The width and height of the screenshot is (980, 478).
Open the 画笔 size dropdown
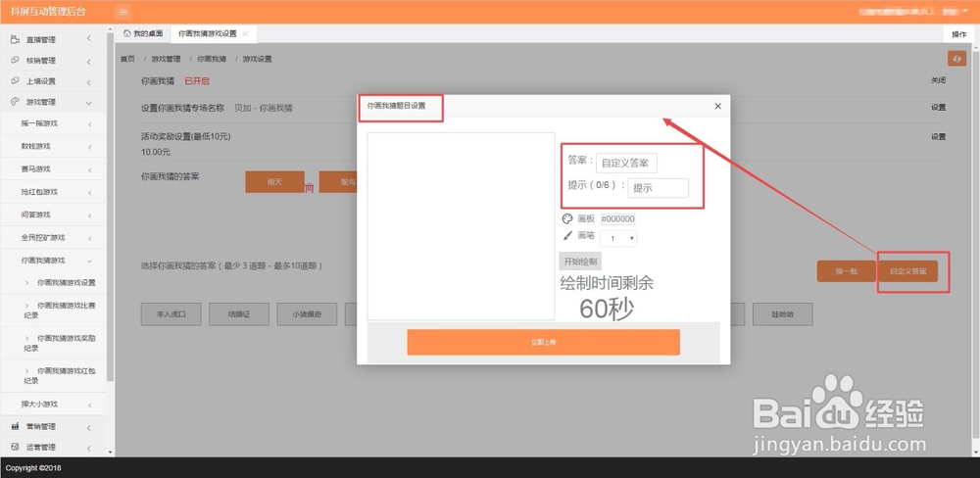tap(618, 238)
